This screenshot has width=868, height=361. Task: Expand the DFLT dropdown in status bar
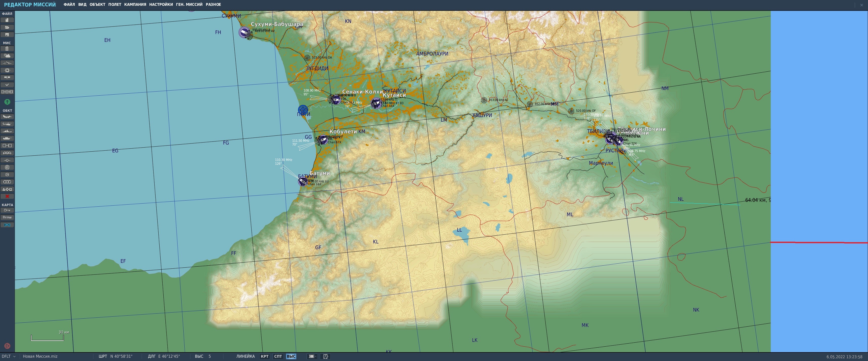pyautogui.click(x=8, y=356)
